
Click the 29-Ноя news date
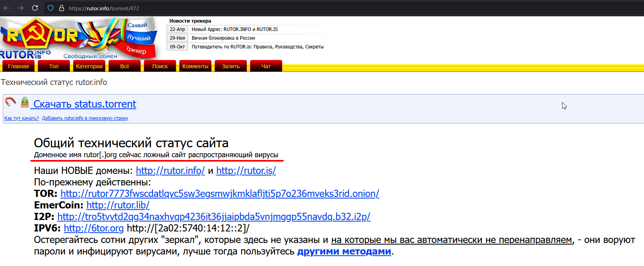177,38
